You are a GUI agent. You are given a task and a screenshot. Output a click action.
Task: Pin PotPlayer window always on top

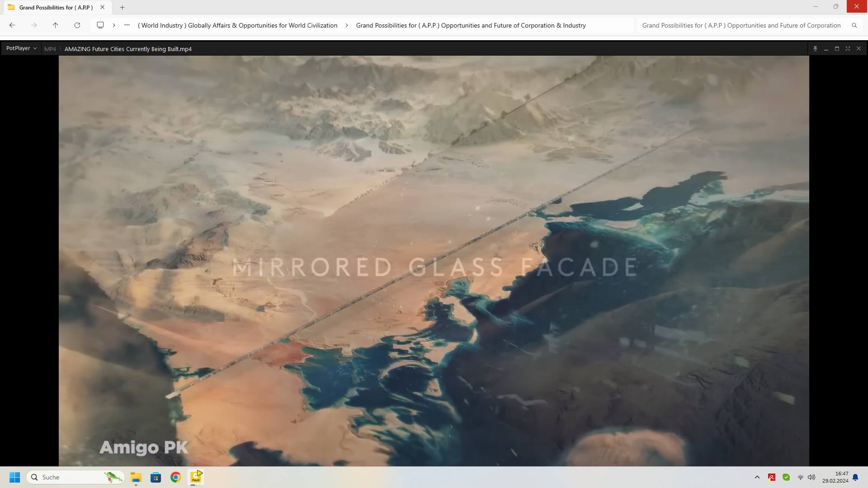pos(815,48)
